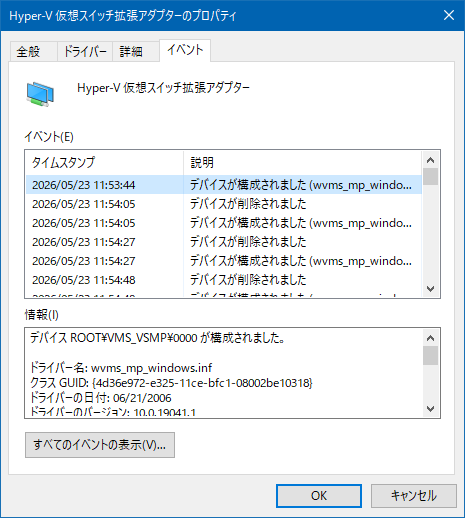Click the down arrow of events list scrollbar
The width and height of the screenshot is (465, 518).
[430, 288]
